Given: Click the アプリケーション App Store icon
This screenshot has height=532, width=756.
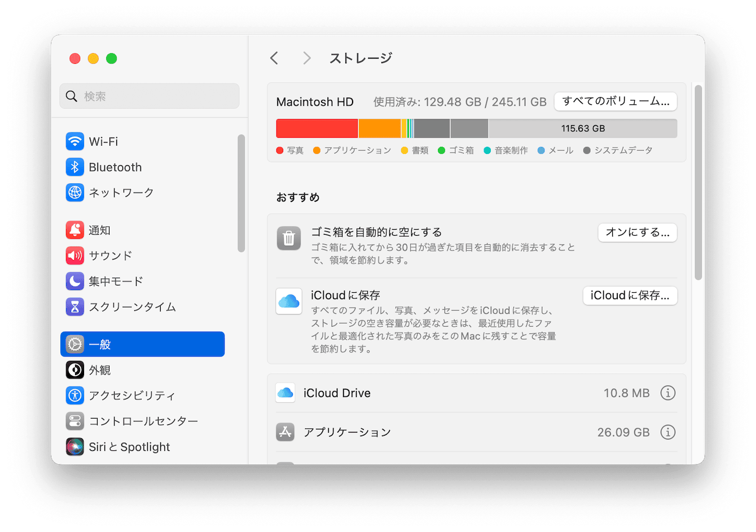Looking at the screenshot, I should tap(285, 432).
